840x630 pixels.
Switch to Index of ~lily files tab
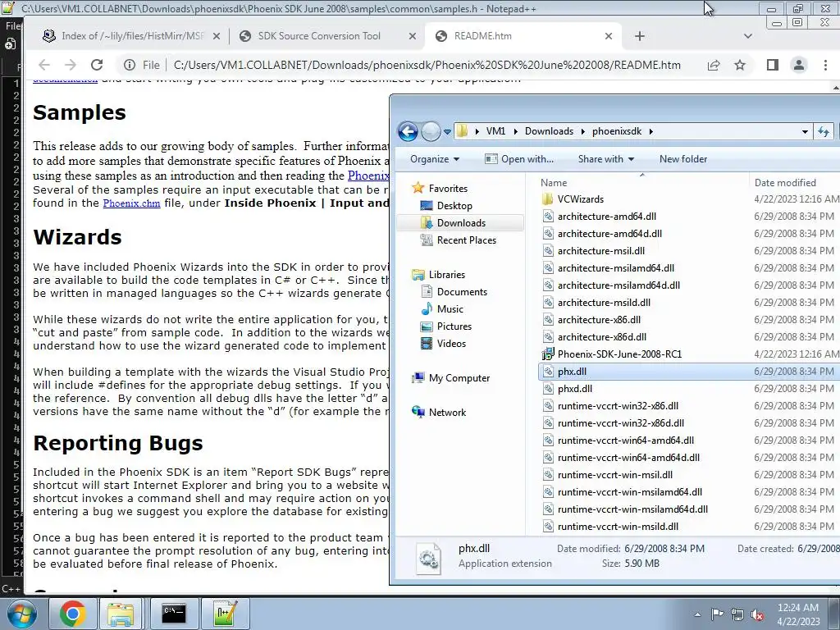131,36
